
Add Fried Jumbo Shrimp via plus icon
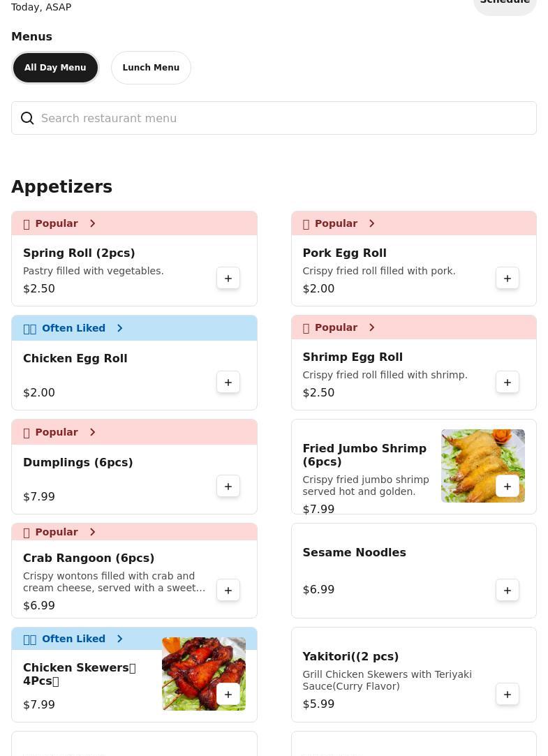click(507, 487)
